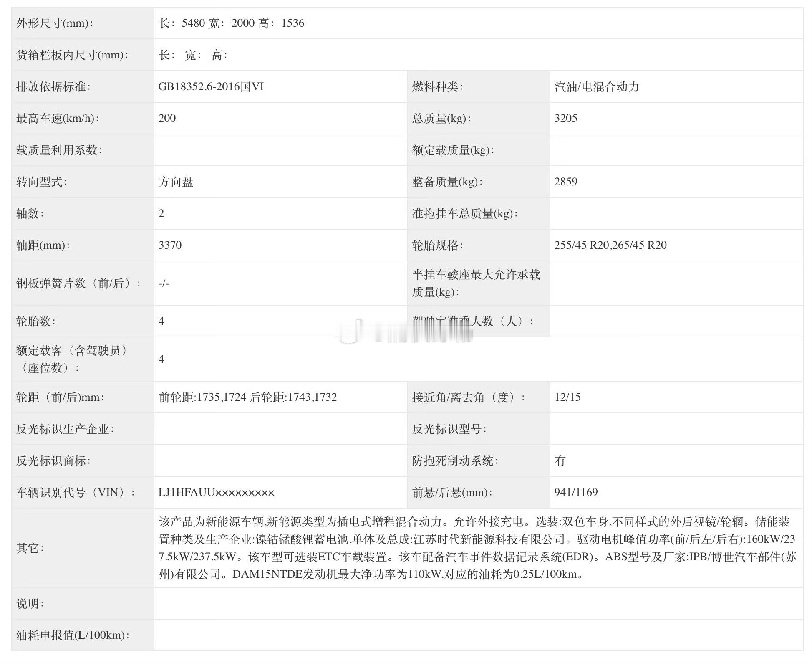Click the 车辆识别代号（VIN） label
This screenshot has height=663, width=812.
[x=76, y=492]
